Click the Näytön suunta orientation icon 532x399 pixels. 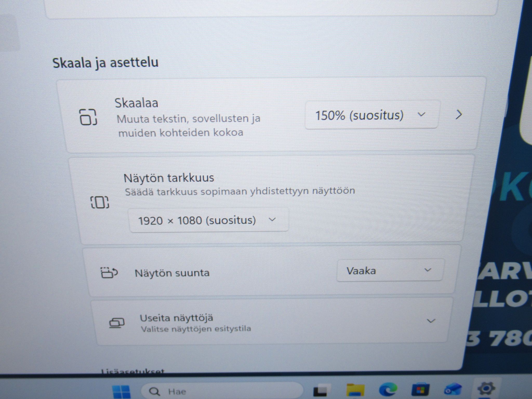click(109, 272)
